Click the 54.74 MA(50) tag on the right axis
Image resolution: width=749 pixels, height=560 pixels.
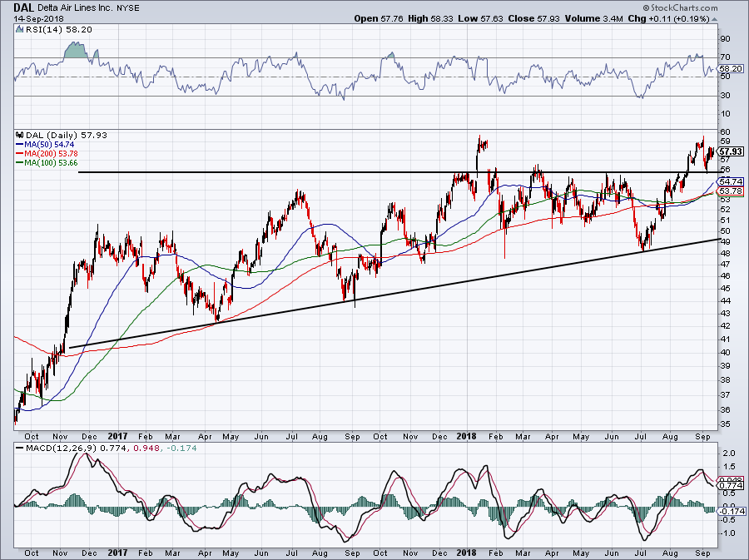point(731,181)
